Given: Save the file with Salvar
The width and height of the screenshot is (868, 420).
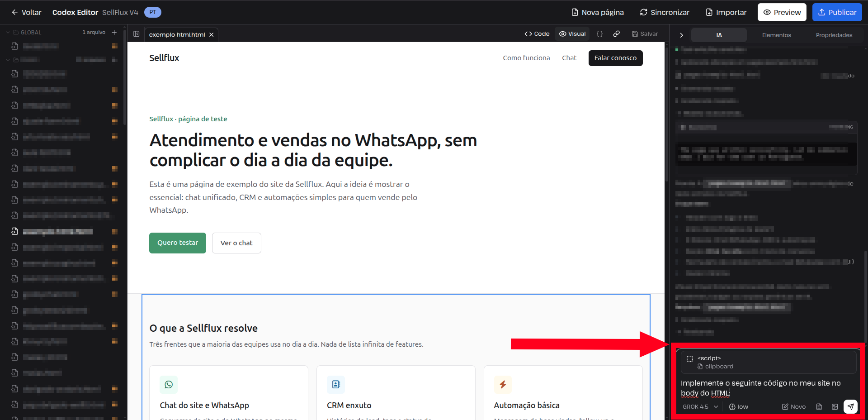Looking at the screenshot, I should coord(645,34).
